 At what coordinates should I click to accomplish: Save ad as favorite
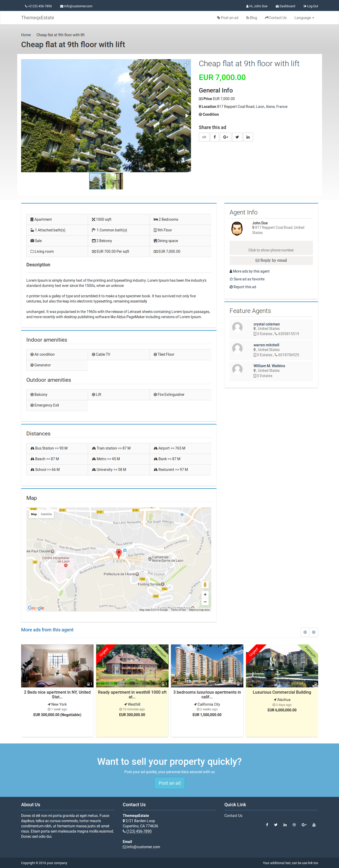tap(247, 279)
